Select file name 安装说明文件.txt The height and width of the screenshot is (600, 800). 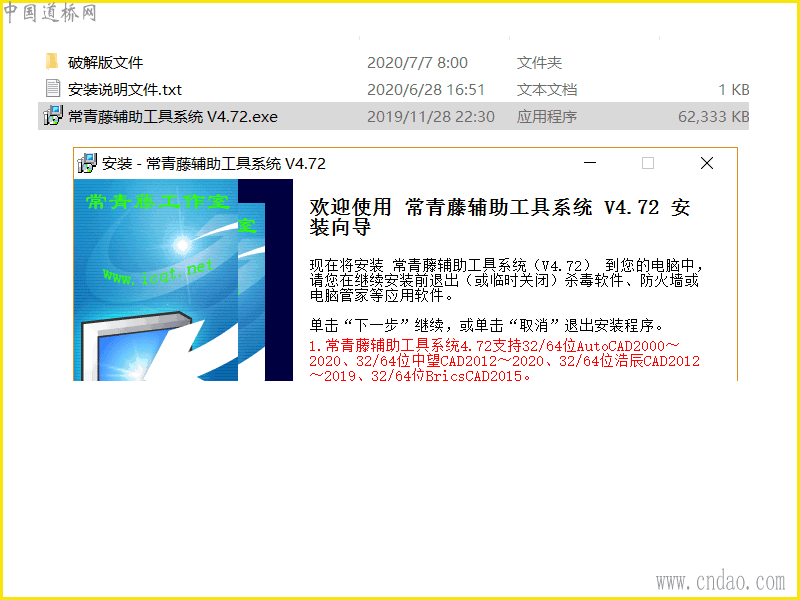click(x=125, y=89)
